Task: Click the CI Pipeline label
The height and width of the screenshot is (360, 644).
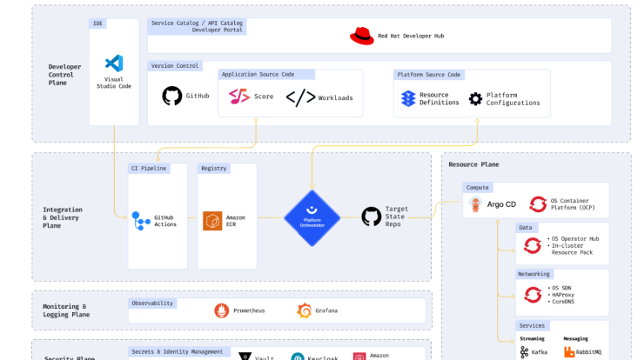Action: point(149,169)
